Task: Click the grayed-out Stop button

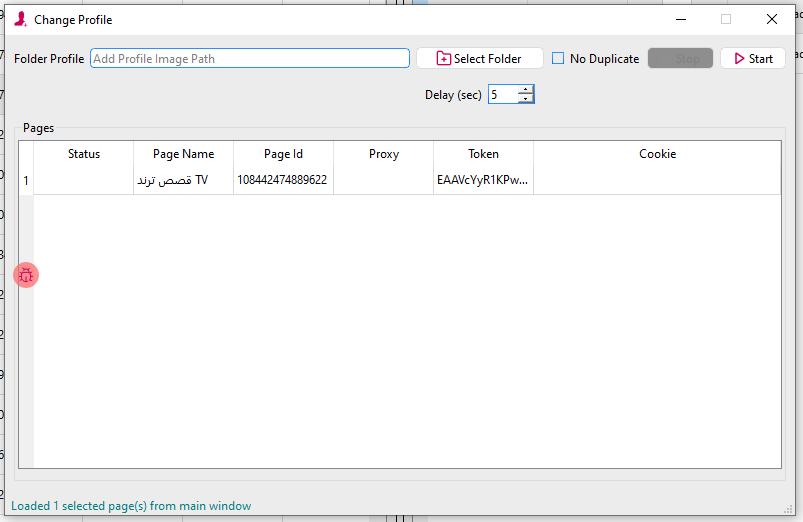Action: pos(680,58)
